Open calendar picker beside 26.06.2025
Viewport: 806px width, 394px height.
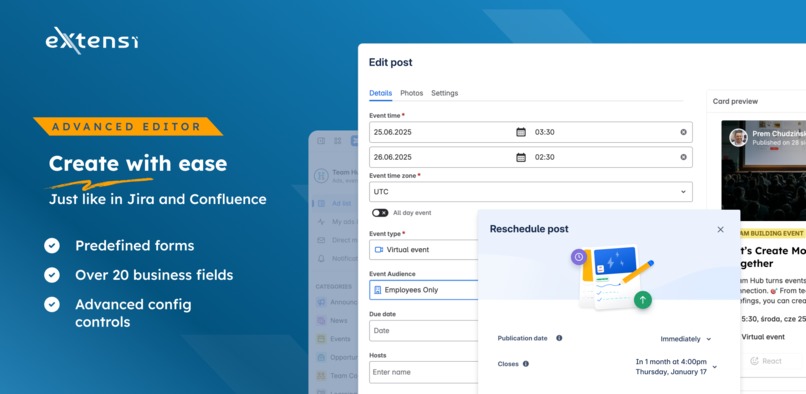tap(521, 157)
